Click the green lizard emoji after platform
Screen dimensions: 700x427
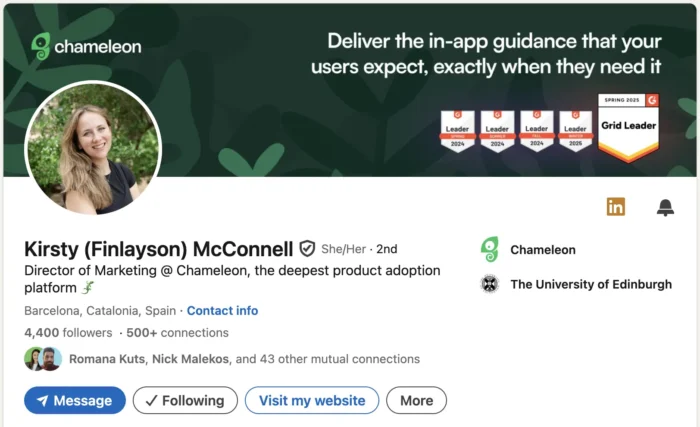click(88, 288)
